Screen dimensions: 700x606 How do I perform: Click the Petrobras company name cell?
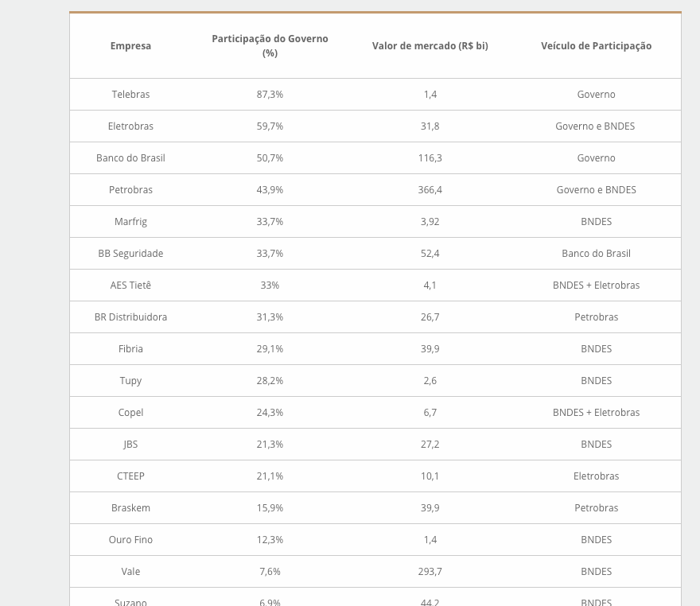(130, 190)
